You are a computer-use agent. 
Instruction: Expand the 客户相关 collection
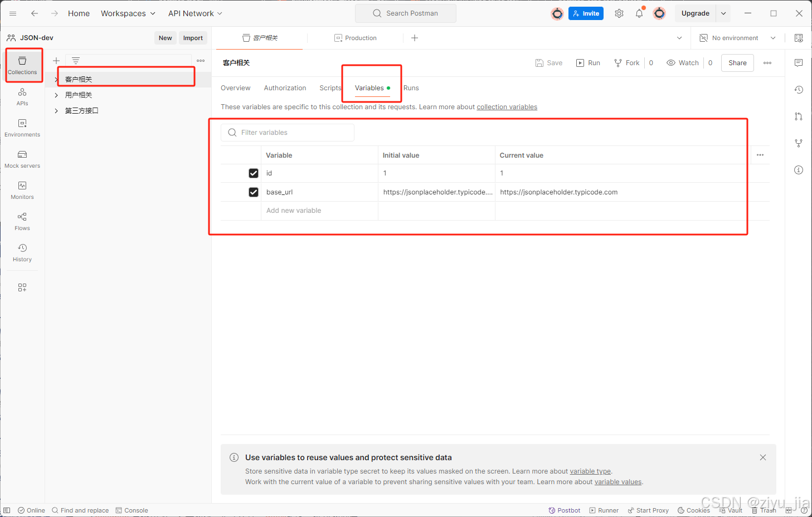click(x=56, y=80)
